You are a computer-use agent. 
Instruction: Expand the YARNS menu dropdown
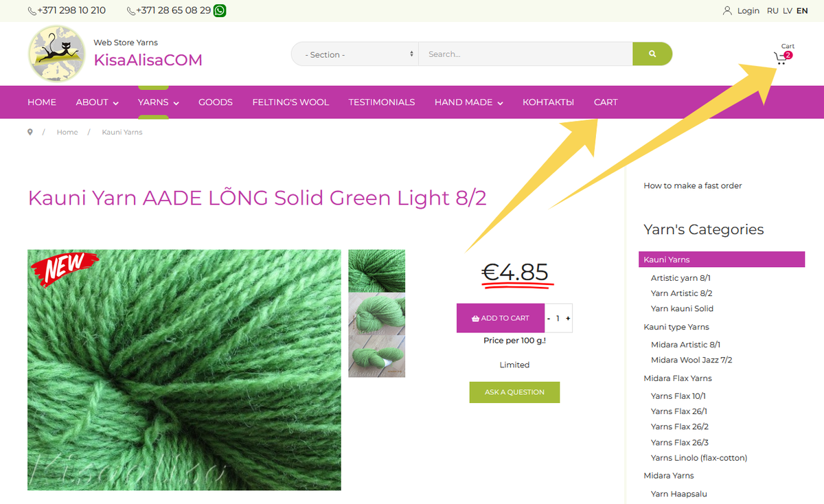pyautogui.click(x=159, y=102)
